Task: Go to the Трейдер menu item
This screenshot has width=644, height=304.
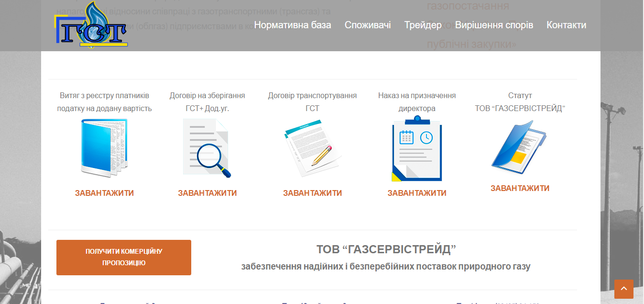Action: [423, 25]
